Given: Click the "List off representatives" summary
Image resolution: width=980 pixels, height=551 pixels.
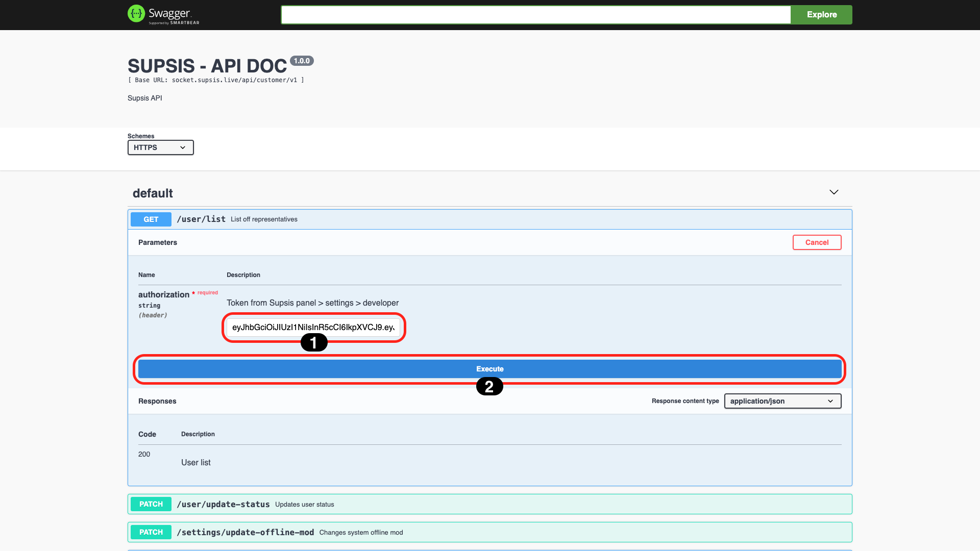Looking at the screenshot, I should pyautogui.click(x=264, y=219).
